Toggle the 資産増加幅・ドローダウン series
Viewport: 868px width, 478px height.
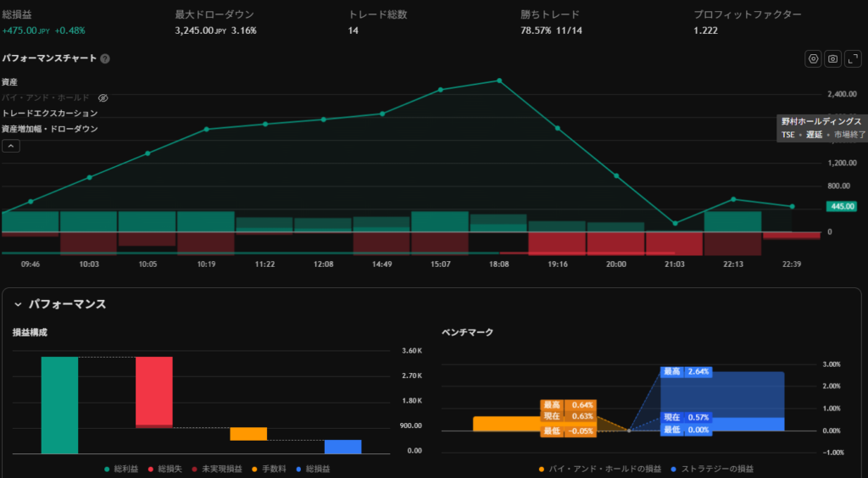click(x=49, y=129)
